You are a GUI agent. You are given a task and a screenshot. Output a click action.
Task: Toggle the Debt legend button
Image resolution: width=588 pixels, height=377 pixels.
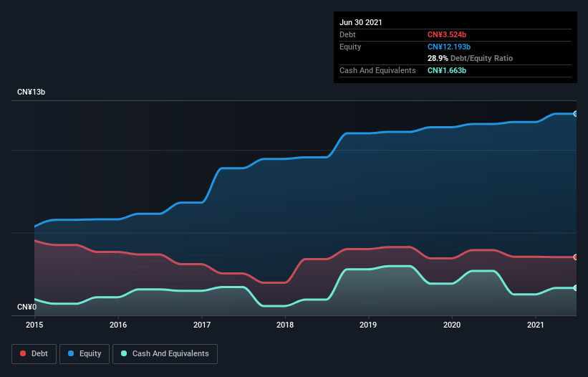coord(34,354)
